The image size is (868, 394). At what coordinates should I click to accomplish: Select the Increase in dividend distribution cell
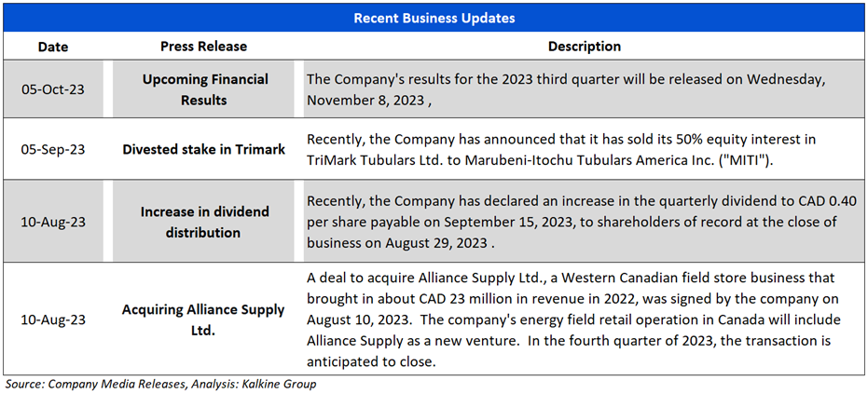(x=203, y=222)
